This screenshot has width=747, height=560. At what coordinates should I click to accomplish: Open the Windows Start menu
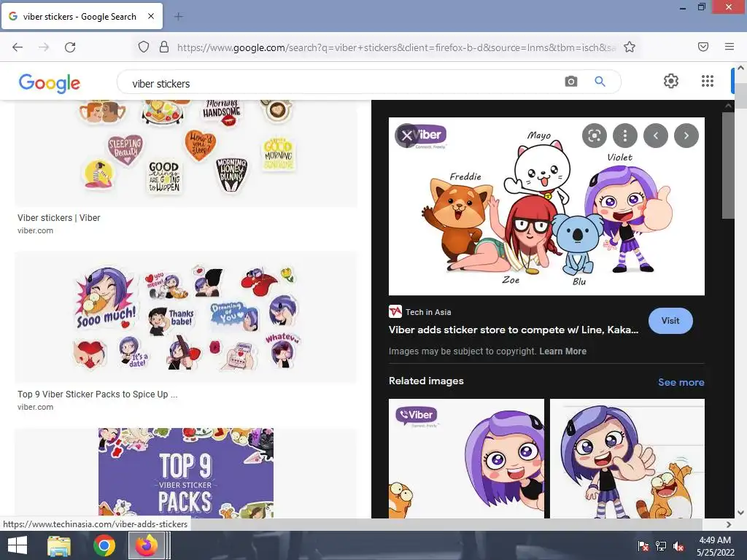(x=18, y=545)
